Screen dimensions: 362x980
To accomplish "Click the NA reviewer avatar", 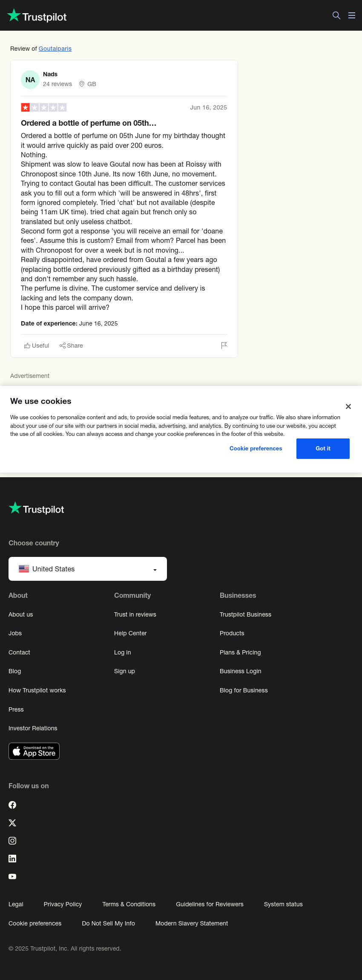I will 30,80.
